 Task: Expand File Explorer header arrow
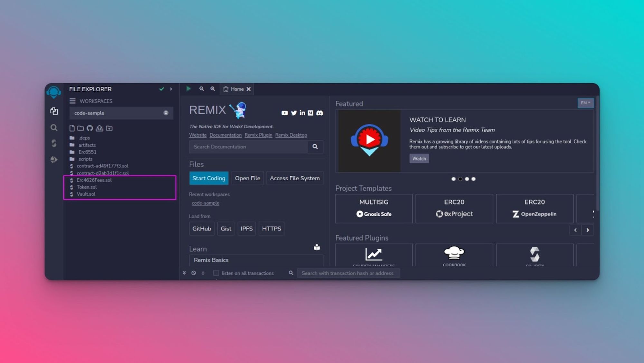[171, 89]
